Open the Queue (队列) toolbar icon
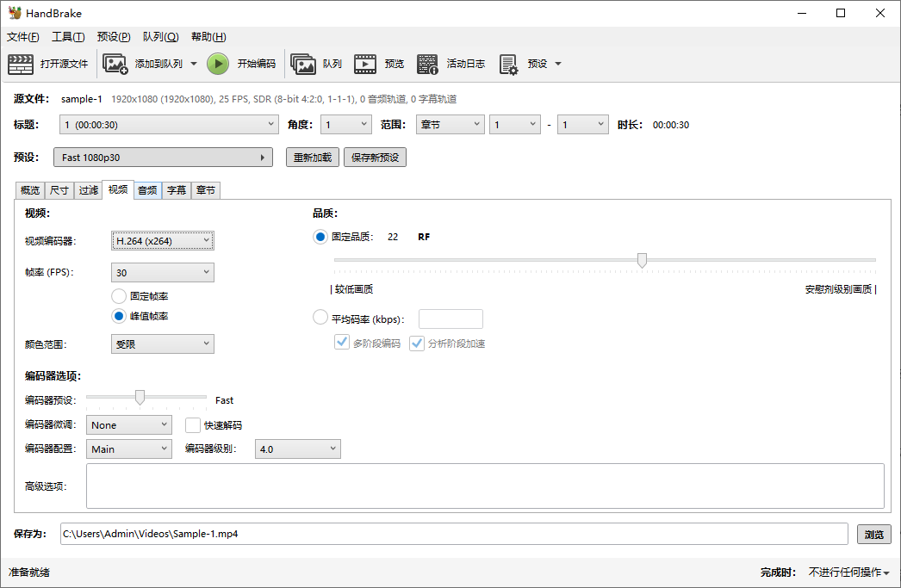This screenshot has height=588, width=901. pyautogui.click(x=303, y=64)
